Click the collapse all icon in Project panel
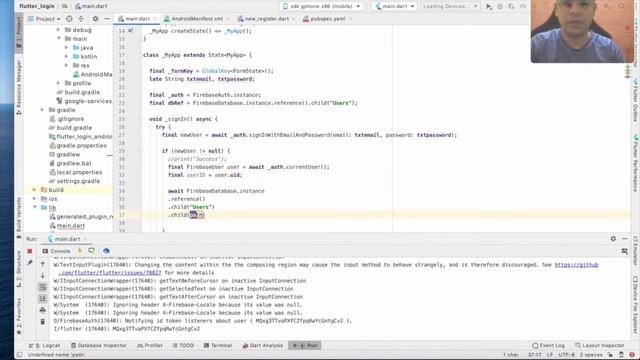This screenshot has height=360, width=640. pos(81,19)
